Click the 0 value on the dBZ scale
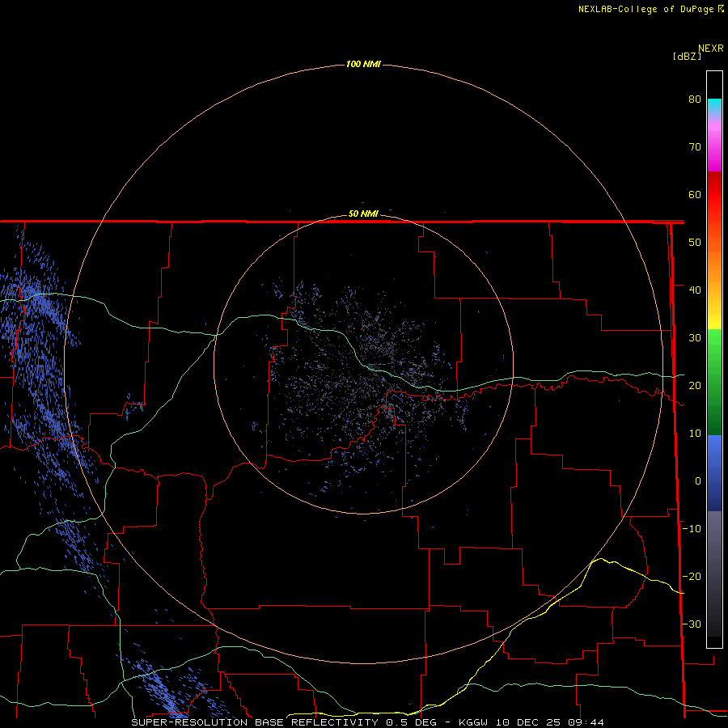The height and width of the screenshot is (728, 728). pos(698,481)
